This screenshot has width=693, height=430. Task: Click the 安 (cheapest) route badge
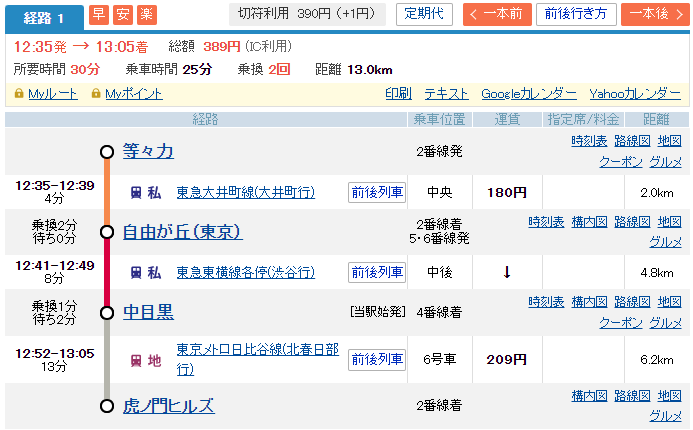tap(122, 14)
